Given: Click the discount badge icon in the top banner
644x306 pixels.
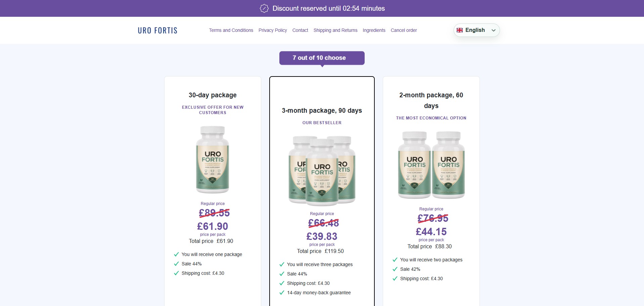Looking at the screenshot, I should click(x=264, y=8).
